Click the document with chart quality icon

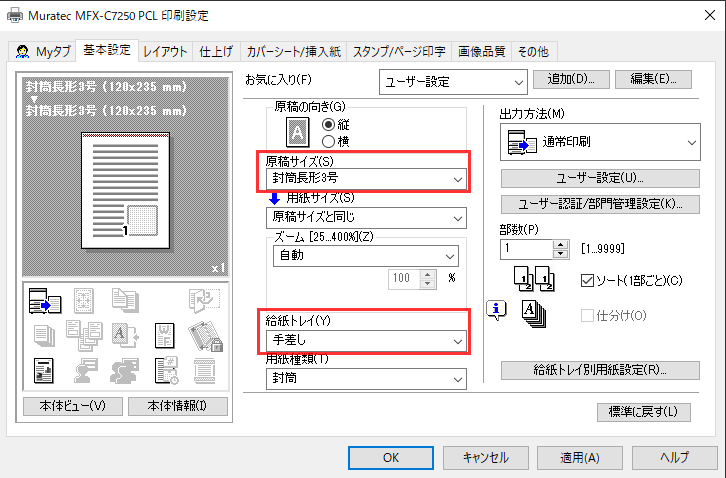(44, 371)
